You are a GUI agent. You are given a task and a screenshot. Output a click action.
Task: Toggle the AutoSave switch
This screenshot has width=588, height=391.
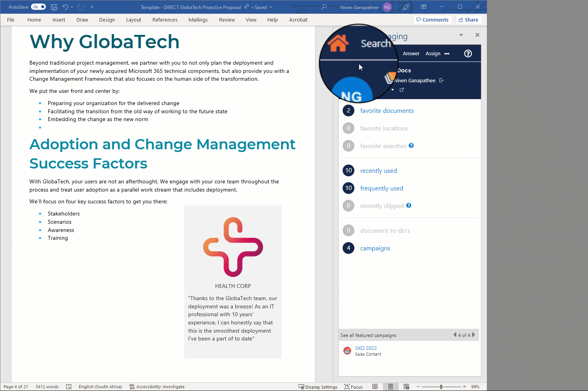coord(38,7)
